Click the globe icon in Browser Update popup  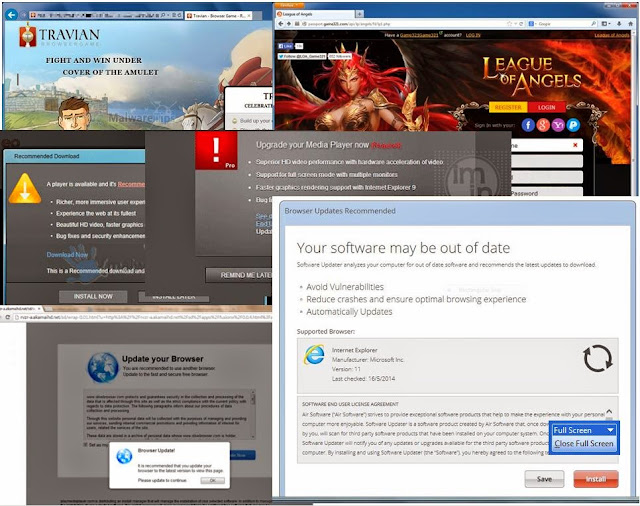coord(124,456)
